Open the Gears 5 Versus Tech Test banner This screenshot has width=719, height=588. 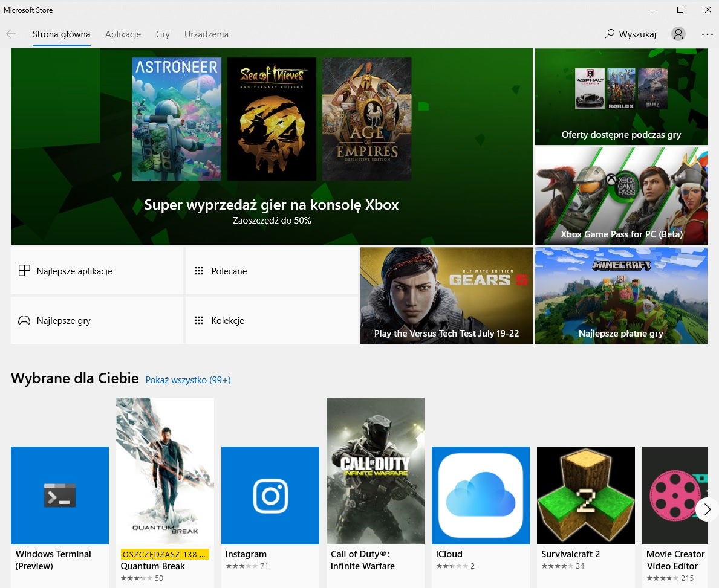click(447, 296)
